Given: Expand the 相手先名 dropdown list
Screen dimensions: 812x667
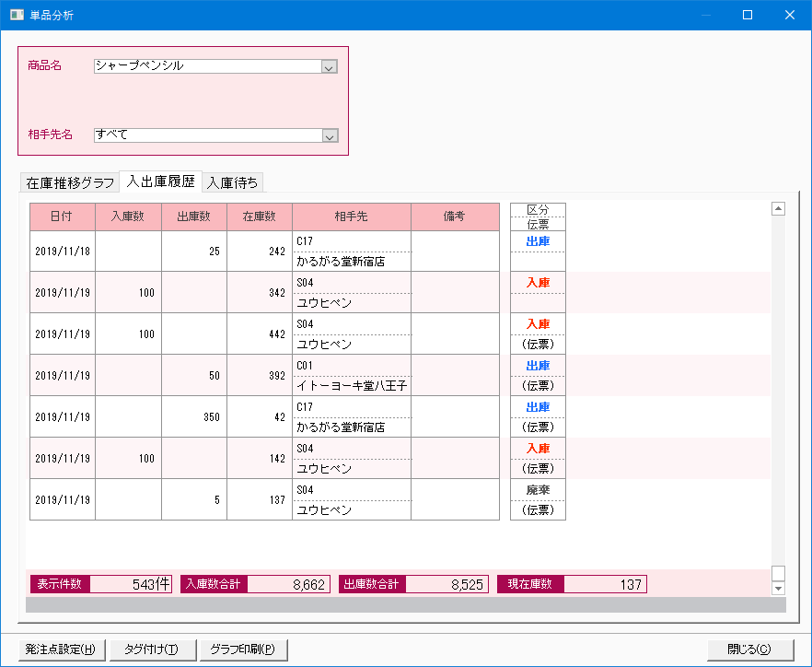Looking at the screenshot, I should point(330,135).
